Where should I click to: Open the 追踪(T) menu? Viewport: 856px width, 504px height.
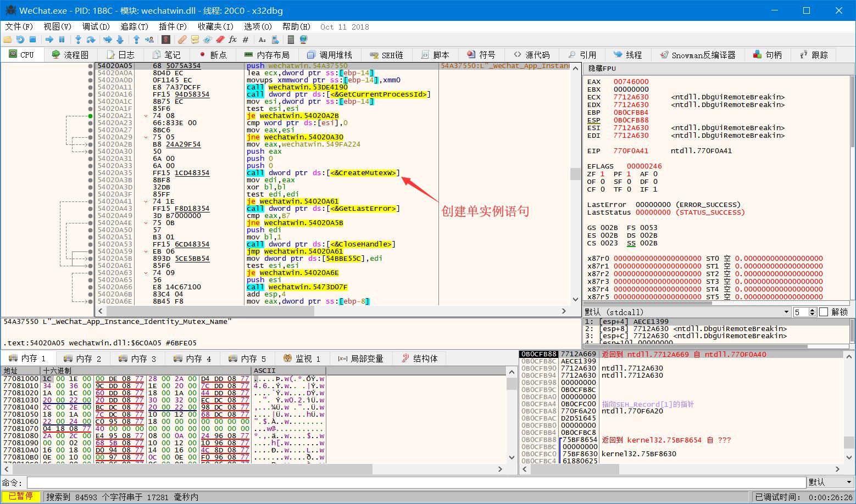point(135,26)
